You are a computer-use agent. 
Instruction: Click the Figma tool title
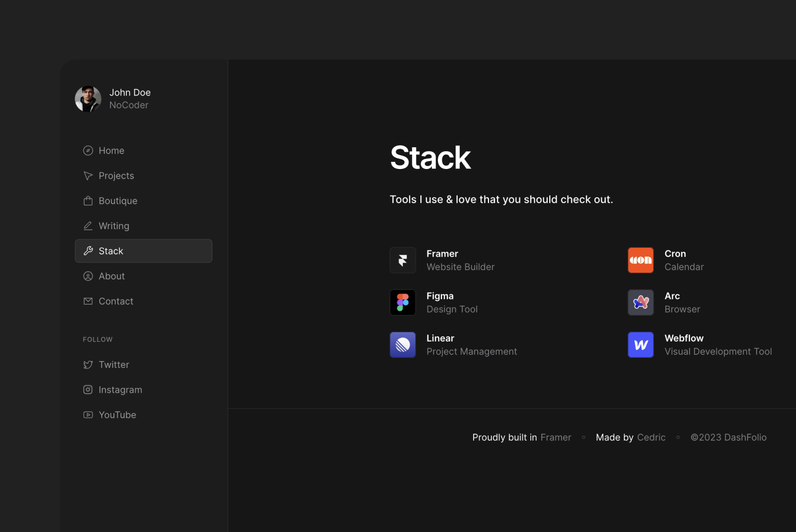[440, 296]
